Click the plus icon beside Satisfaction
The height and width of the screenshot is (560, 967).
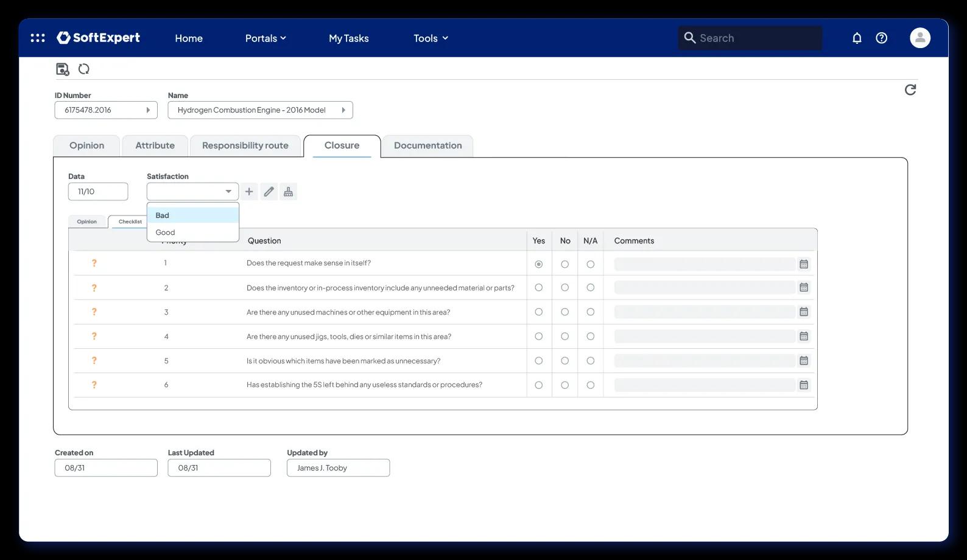[x=249, y=192]
